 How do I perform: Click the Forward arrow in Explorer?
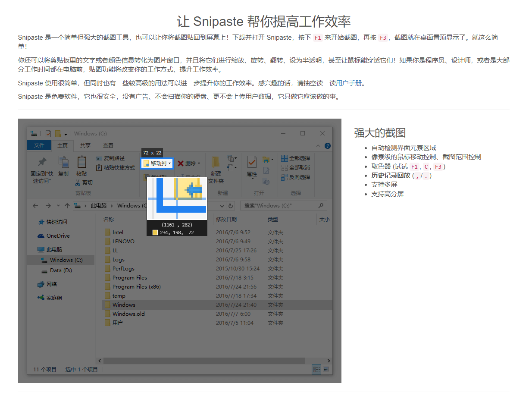coord(48,206)
